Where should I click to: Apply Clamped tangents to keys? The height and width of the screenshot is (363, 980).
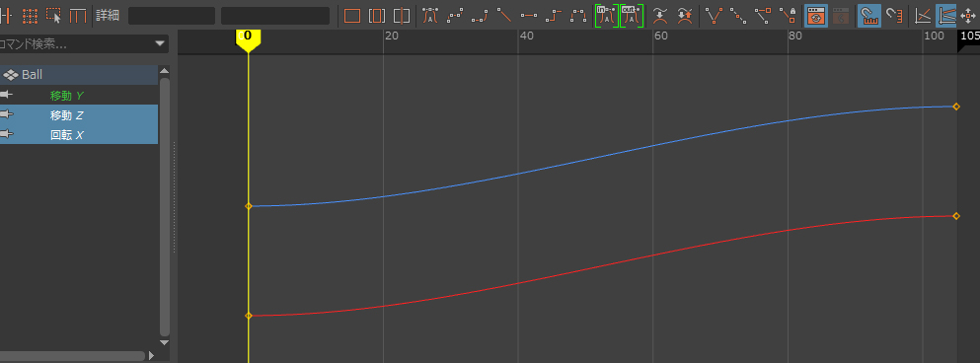480,16
